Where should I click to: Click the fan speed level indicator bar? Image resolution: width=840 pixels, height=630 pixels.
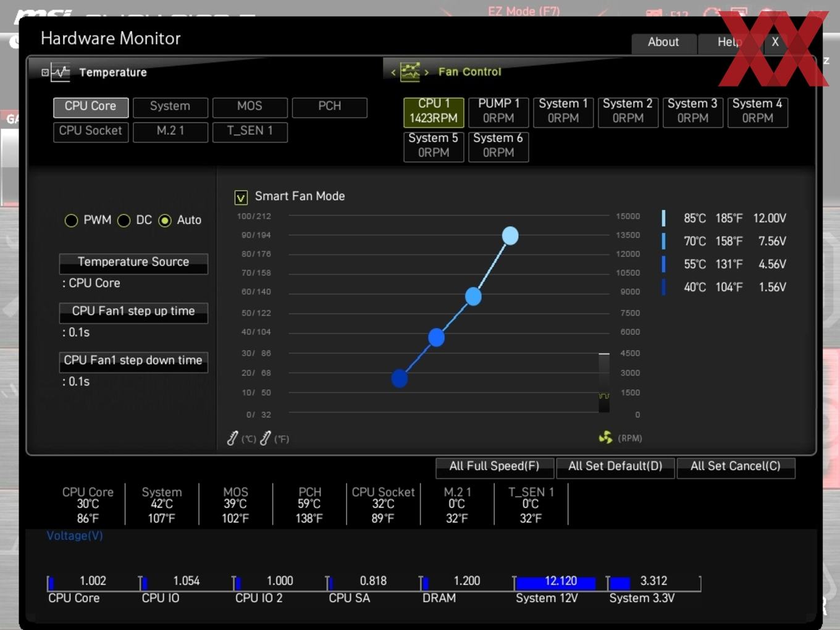[604, 382]
